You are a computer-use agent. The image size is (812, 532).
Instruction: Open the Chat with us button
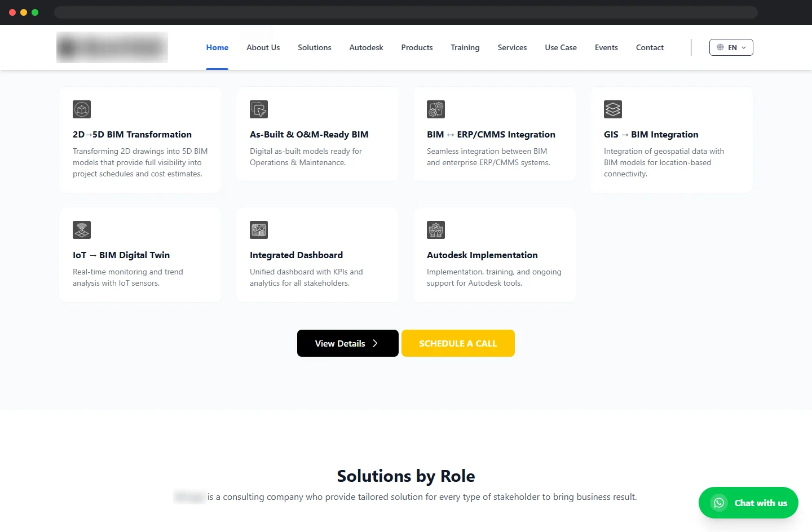(x=748, y=503)
